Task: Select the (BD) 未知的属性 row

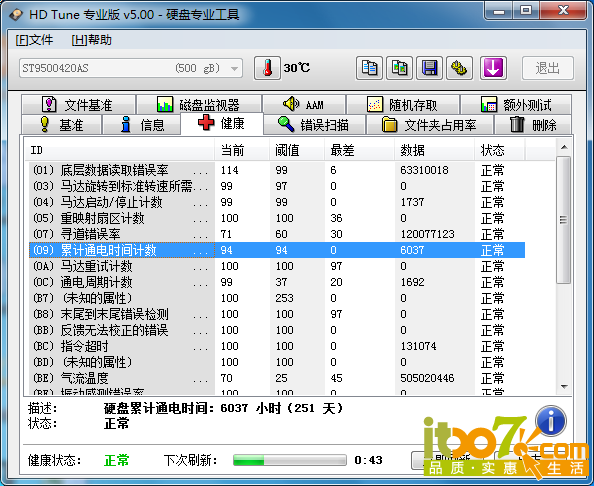Action: coord(277,362)
